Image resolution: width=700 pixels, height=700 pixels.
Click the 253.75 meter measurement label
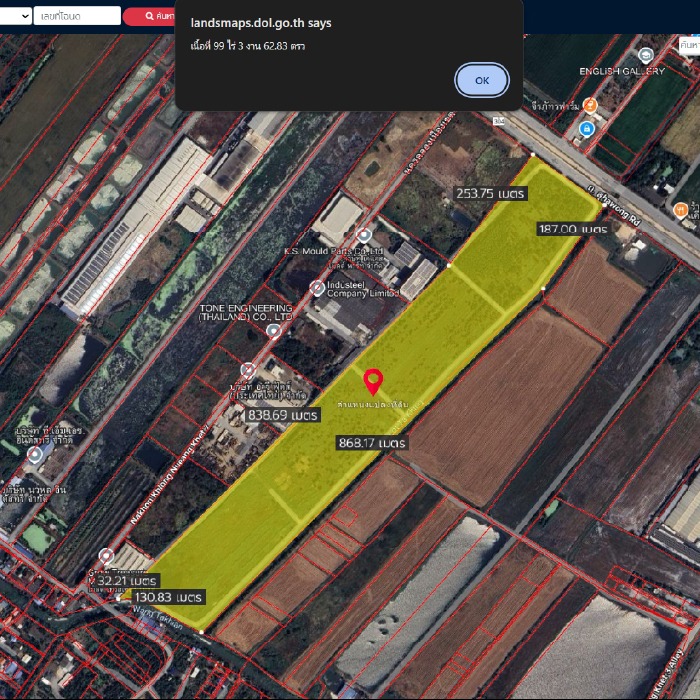pos(490,194)
